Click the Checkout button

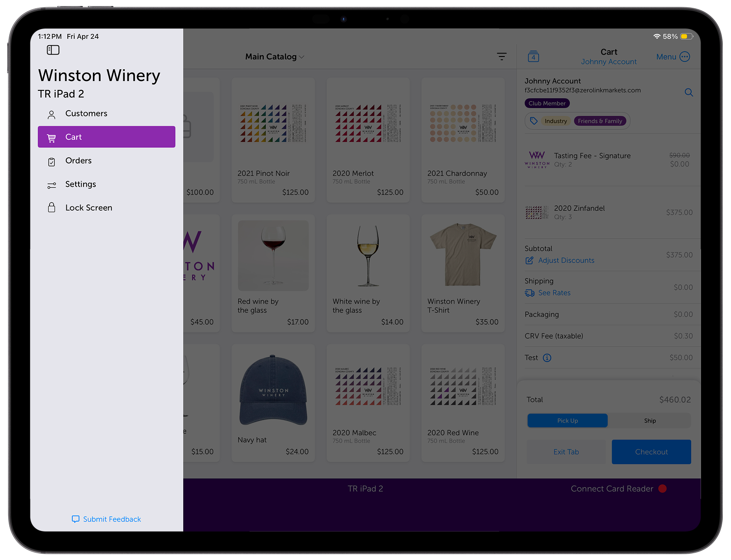click(651, 452)
